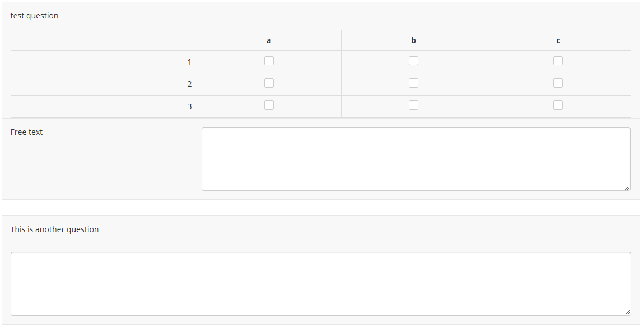Select row 3 checkbox in column c

(x=558, y=105)
